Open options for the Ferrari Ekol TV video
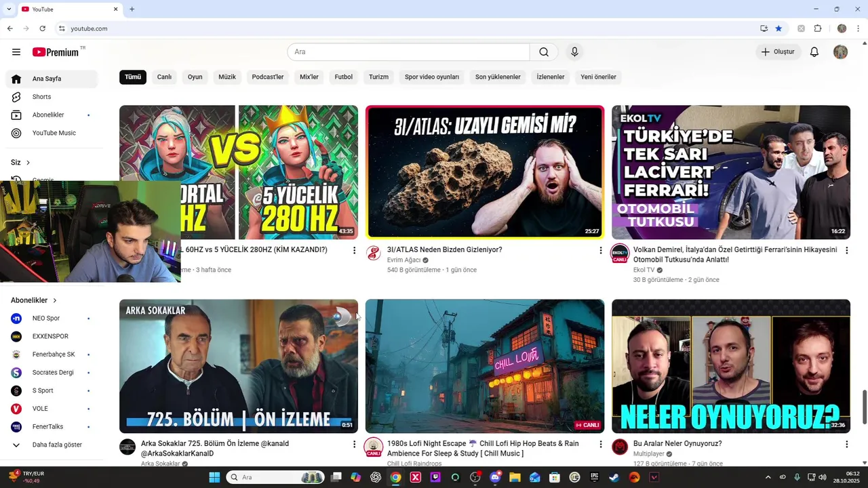The width and height of the screenshot is (868, 488). [x=846, y=251]
